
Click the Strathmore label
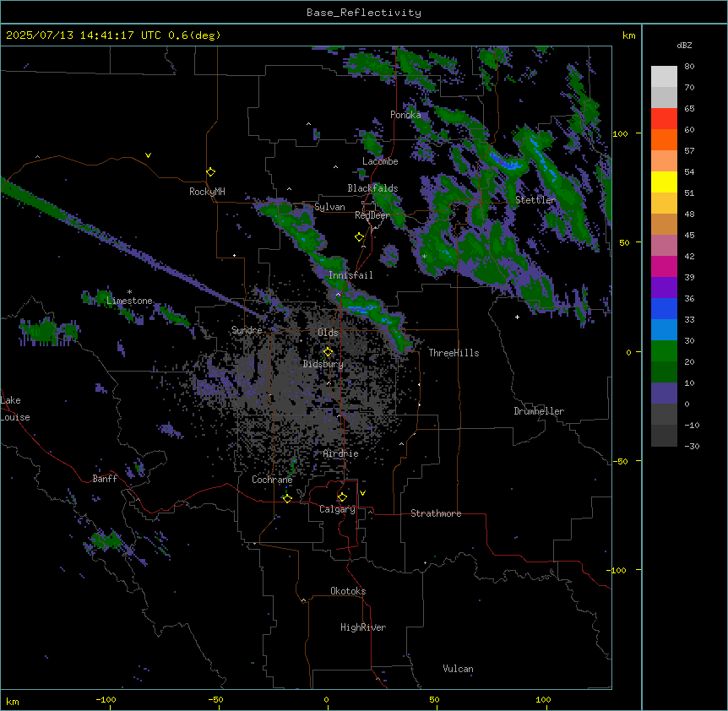[436, 513]
